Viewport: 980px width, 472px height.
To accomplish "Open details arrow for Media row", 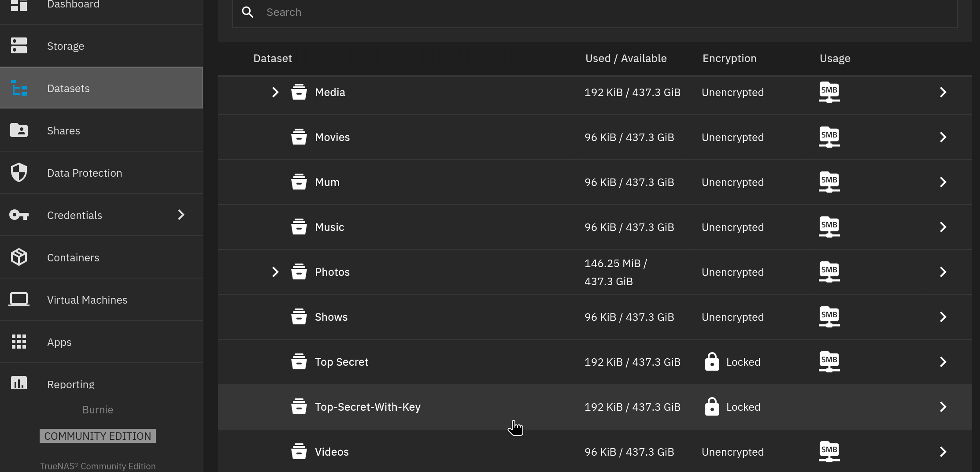I will [x=943, y=92].
